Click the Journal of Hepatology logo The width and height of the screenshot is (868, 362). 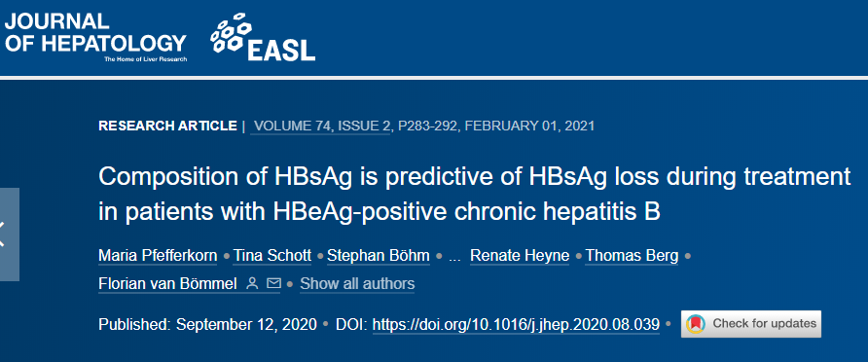tap(95, 37)
